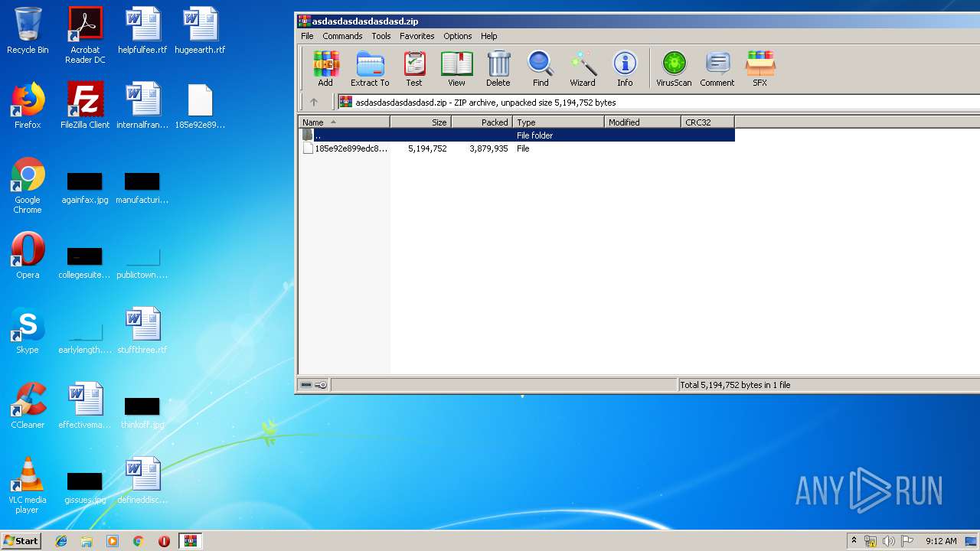The image size is (980, 551).
Task: Click the volume speaker tray icon
Action: [888, 541]
